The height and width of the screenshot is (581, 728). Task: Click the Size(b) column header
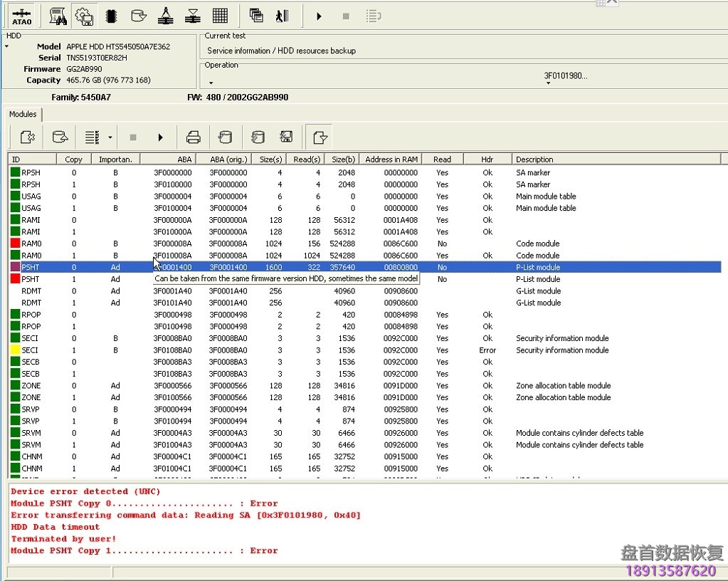343,159
